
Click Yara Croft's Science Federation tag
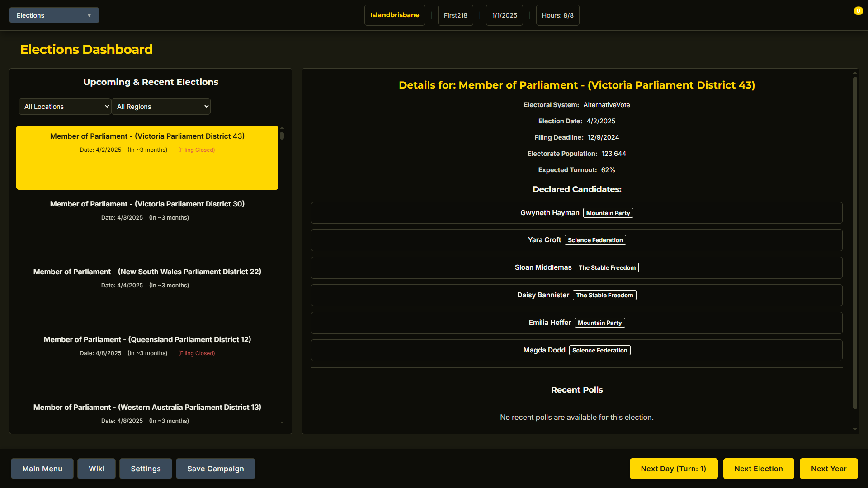[595, 240]
